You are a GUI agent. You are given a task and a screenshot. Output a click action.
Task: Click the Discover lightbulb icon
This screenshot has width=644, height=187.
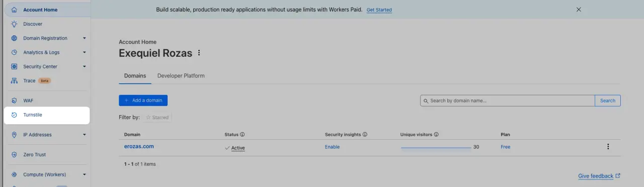coord(14,24)
